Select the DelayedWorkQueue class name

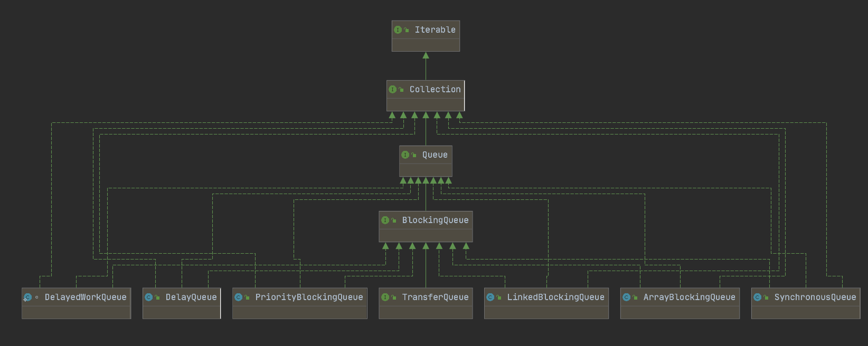coord(86,297)
